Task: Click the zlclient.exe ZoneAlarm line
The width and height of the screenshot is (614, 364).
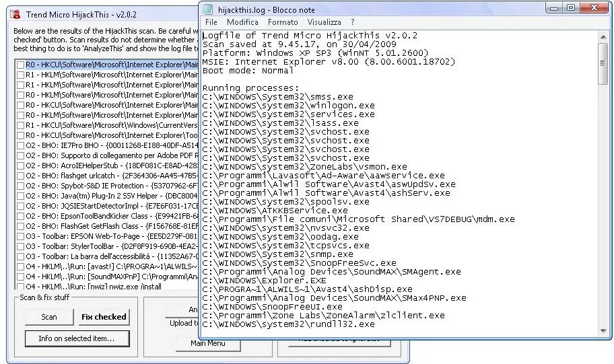Action: tap(323, 316)
